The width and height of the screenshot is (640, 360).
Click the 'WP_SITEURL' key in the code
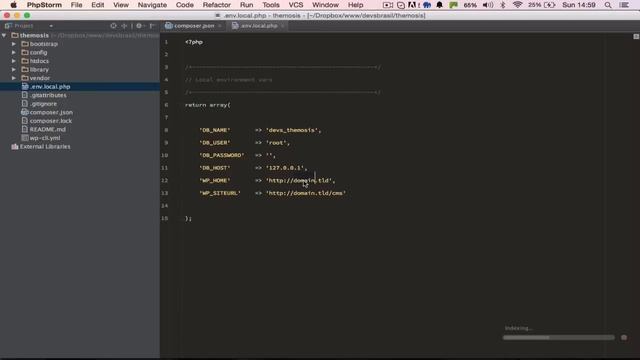pyautogui.click(x=220, y=193)
